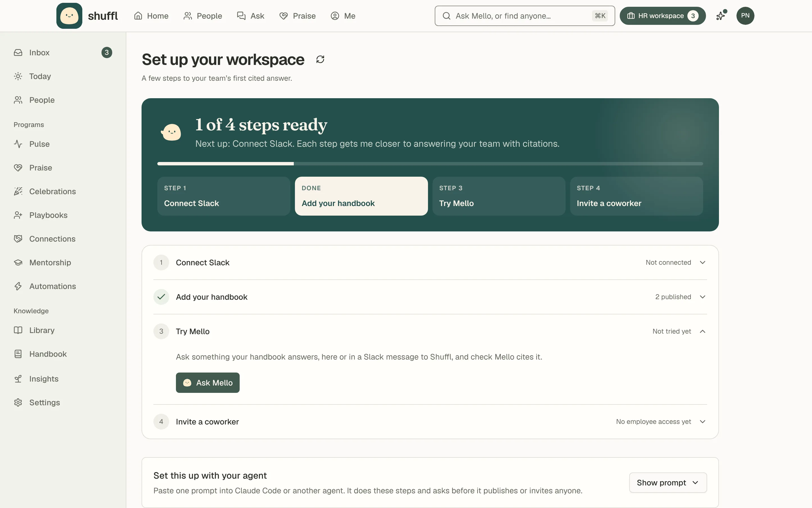Go to Today in sidebar

tap(63, 76)
